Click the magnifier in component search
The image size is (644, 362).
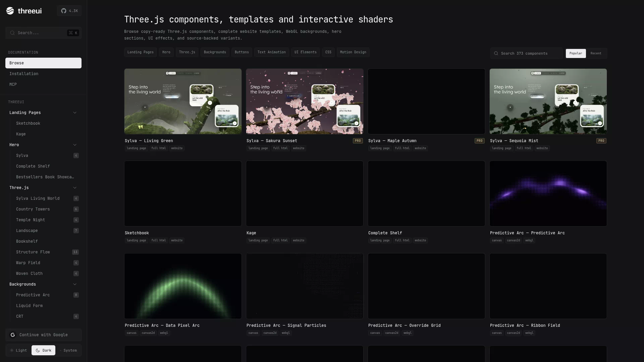496,53
